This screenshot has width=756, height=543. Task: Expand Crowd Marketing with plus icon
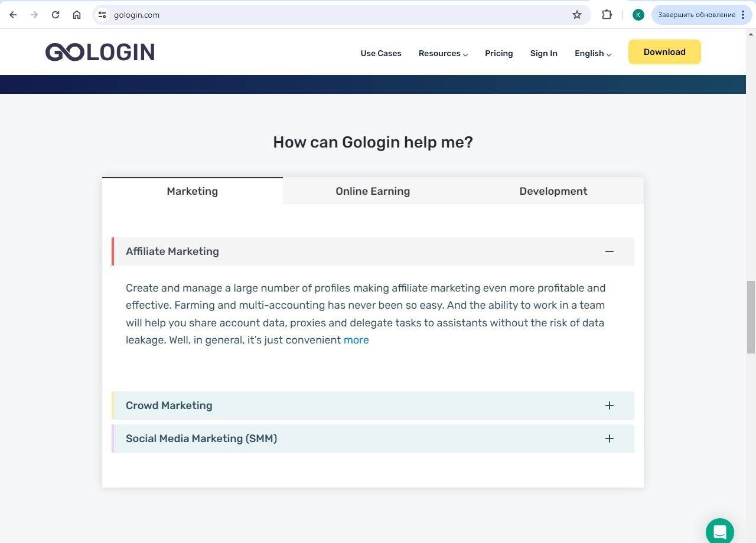click(x=610, y=405)
